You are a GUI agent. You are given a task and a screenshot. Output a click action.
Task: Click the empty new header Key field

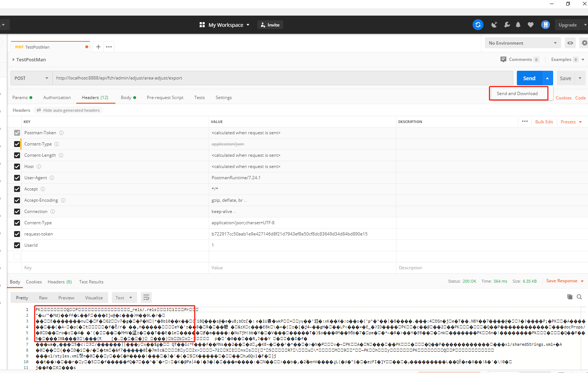(x=114, y=268)
